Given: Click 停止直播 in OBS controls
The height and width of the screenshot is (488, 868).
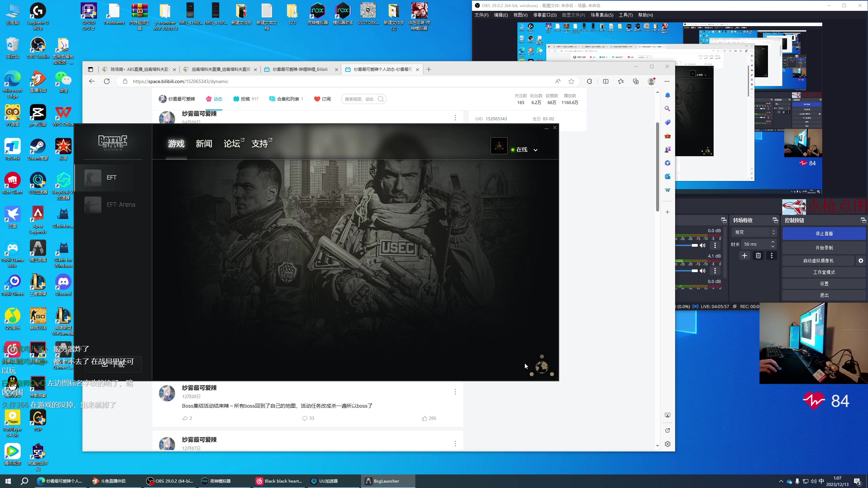Looking at the screenshot, I should (824, 233).
